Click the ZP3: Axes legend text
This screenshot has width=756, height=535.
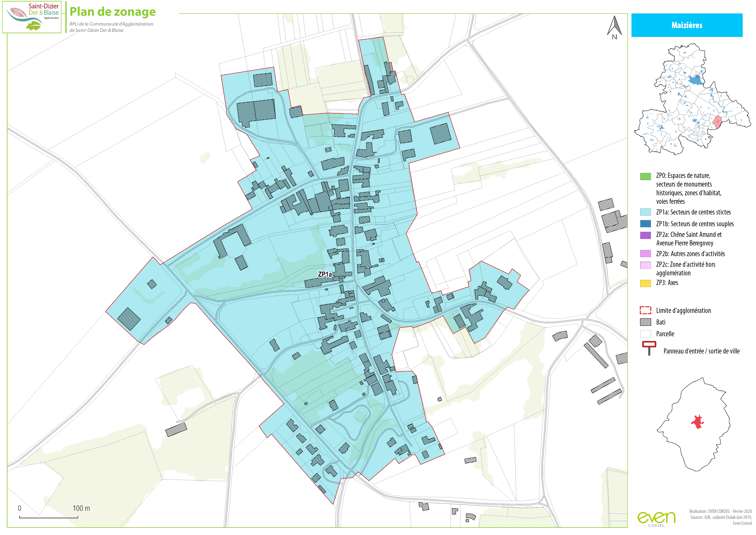click(667, 283)
